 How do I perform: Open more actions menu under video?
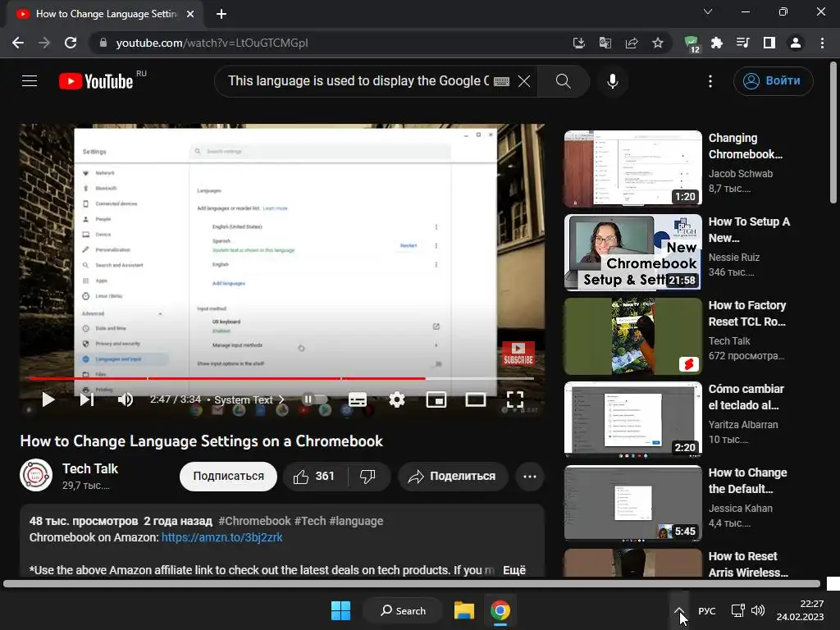(530, 477)
